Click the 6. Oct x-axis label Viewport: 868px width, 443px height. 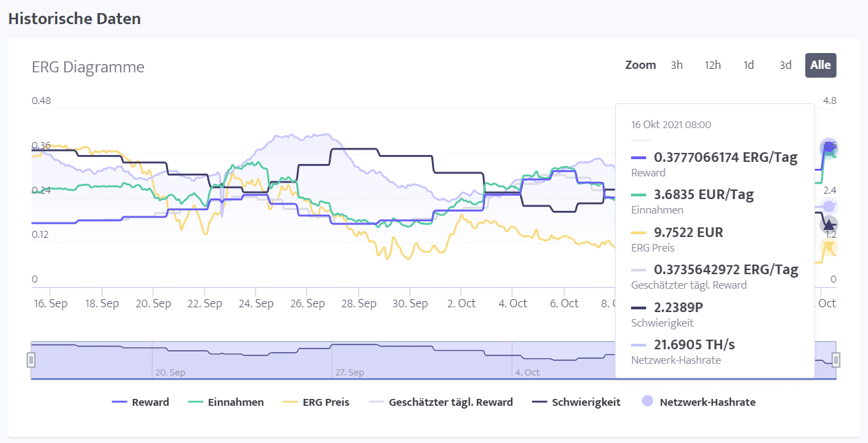tap(564, 303)
